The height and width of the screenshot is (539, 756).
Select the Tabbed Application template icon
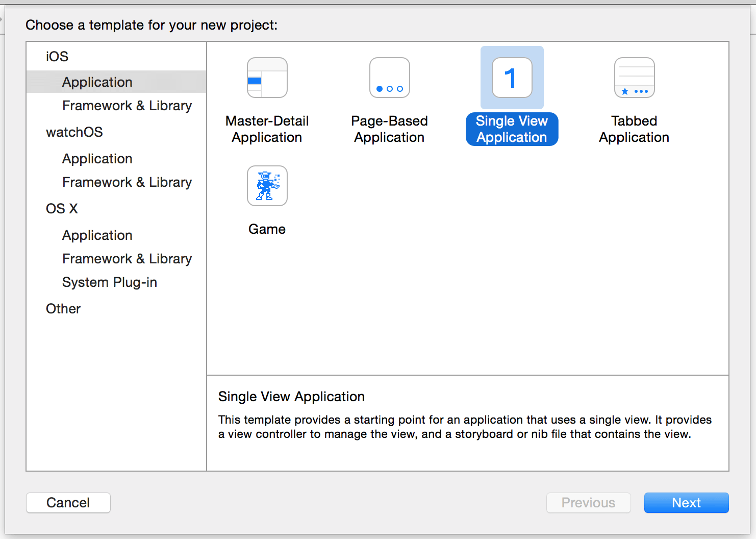(x=635, y=78)
